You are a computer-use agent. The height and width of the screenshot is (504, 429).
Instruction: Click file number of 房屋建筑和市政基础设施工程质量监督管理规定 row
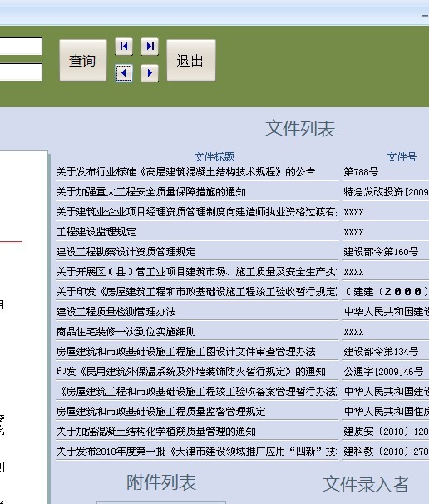tap(385, 411)
